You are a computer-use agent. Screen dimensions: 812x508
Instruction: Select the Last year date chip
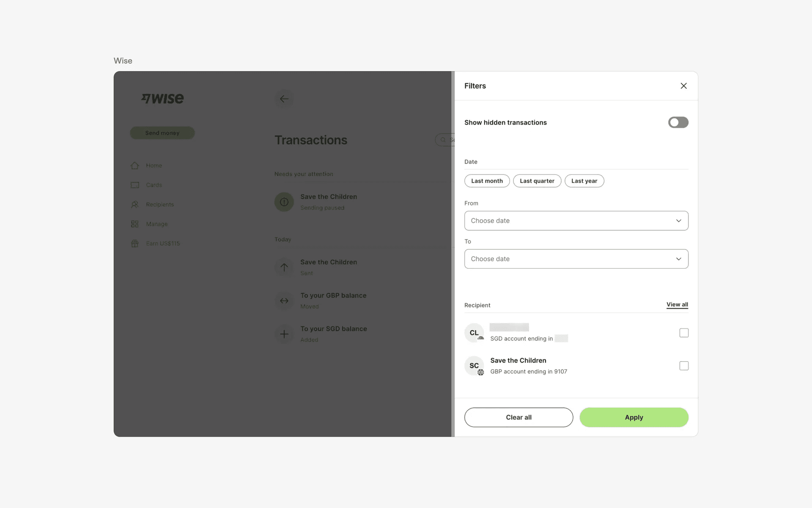tap(584, 181)
